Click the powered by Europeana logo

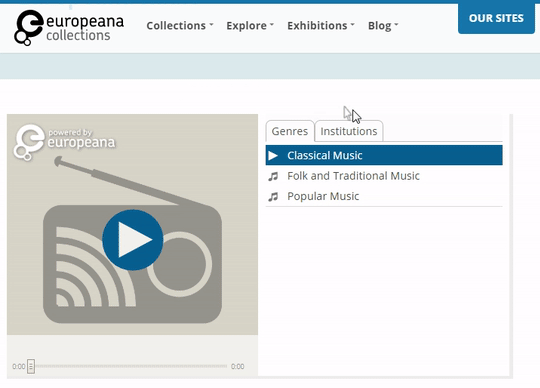pyautogui.click(x=64, y=142)
